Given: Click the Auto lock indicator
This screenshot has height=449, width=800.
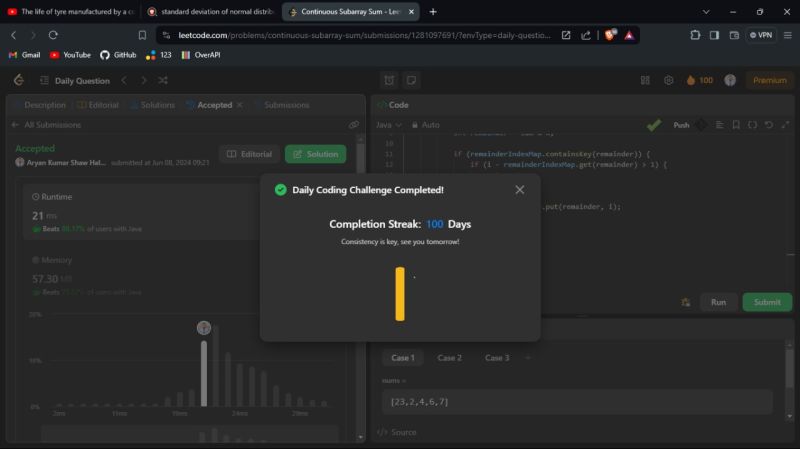Looking at the screenshot, I should click(x=426, y=124).
